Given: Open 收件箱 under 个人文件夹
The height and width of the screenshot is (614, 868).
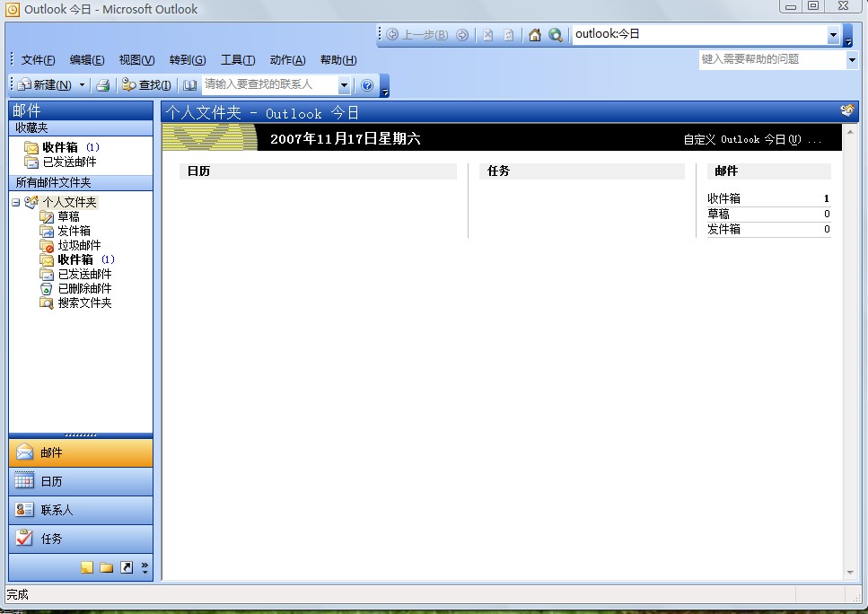Looking at the screenshot, I should tap(76, 259).
